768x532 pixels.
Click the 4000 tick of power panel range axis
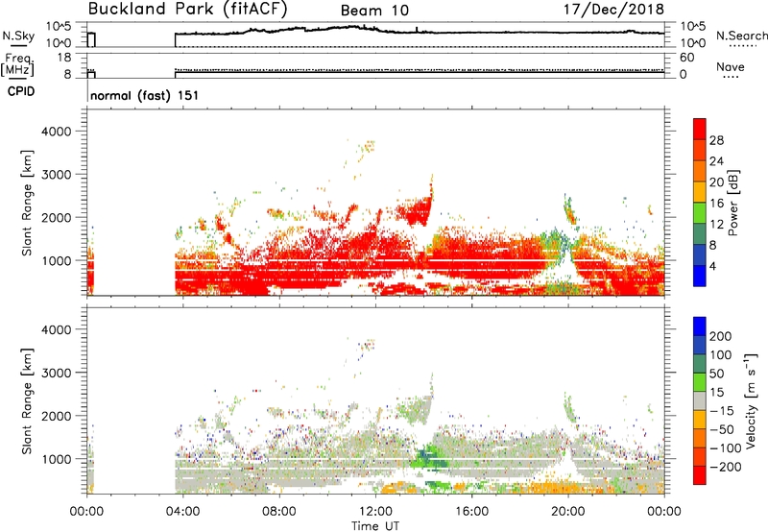coord(57,132)
